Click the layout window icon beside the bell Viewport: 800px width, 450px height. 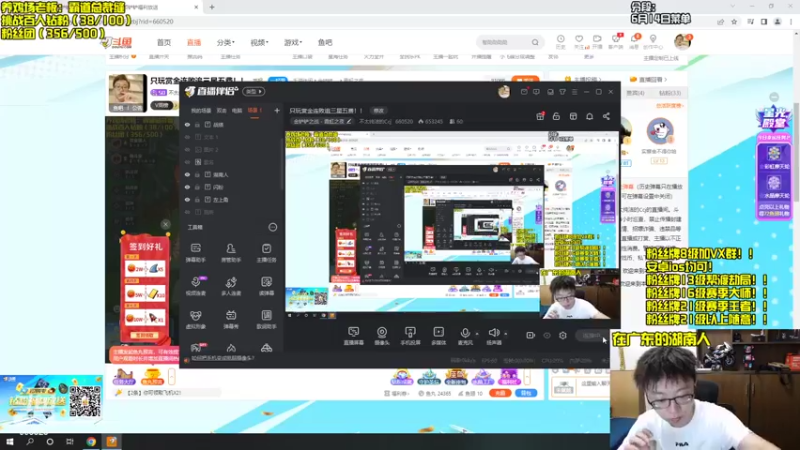click(x=573, y=116)
